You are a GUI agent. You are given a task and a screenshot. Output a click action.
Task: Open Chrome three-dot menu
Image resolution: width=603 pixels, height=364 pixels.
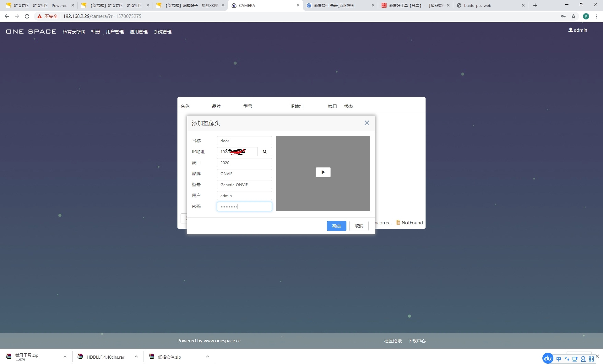pyautogui.click(x=596, y=16)
